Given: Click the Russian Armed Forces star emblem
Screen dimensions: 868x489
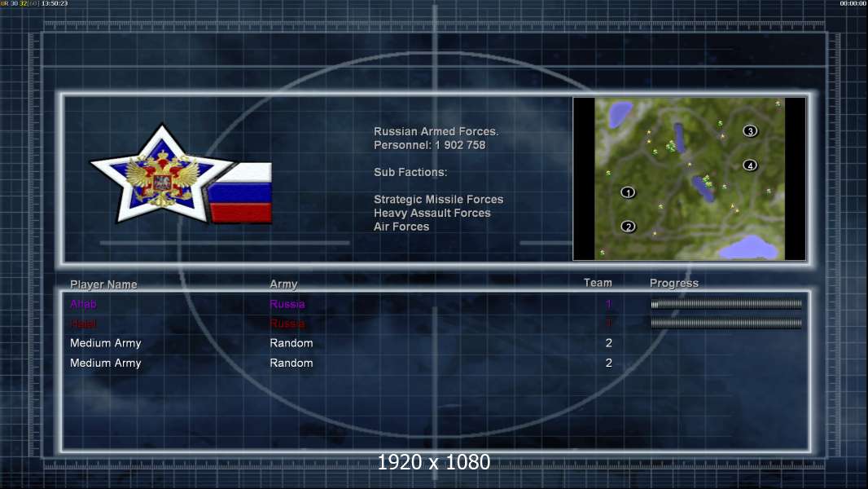Looking at the screenshot, I should [x=162, y=174].
